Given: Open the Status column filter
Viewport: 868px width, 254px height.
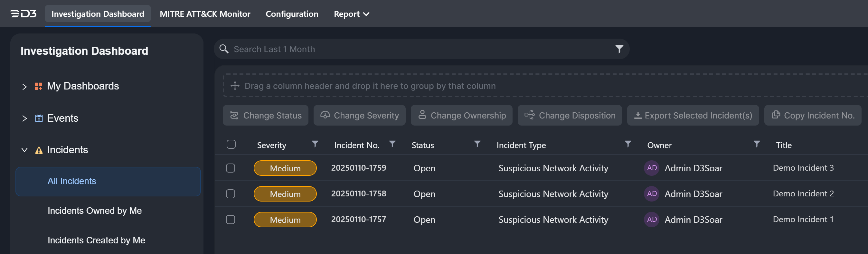Looking at the screenshot, I should click(x=477, y=144).
